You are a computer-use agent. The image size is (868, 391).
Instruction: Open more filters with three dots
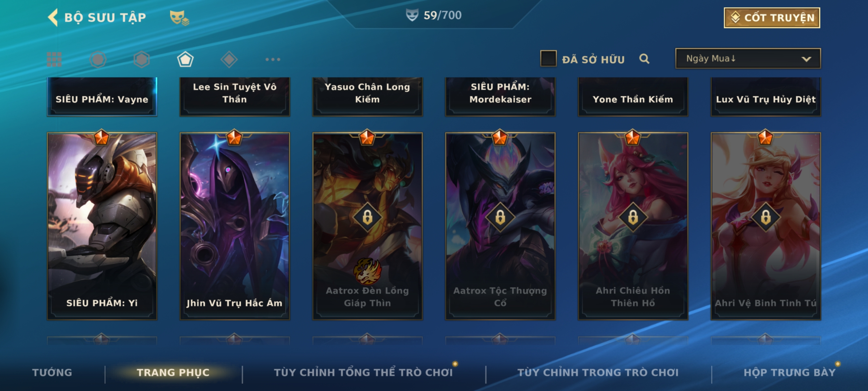273,59
